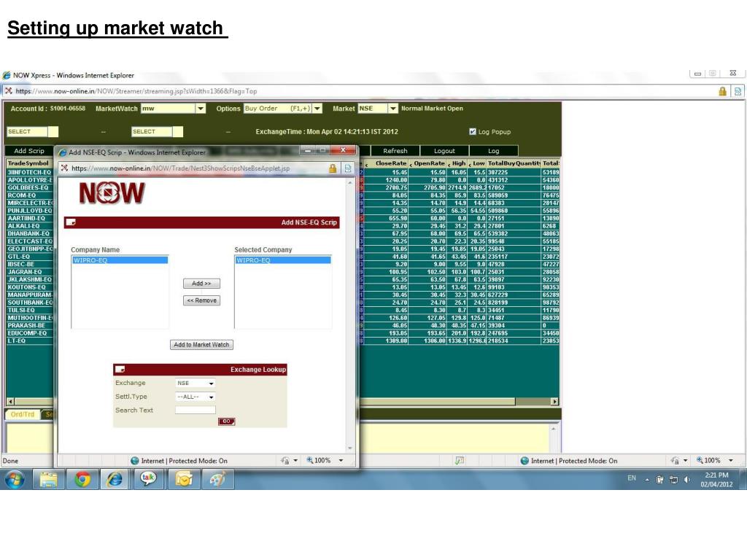
Task: Click GO button in Exchange Lookup
Action: coord(226,421)
